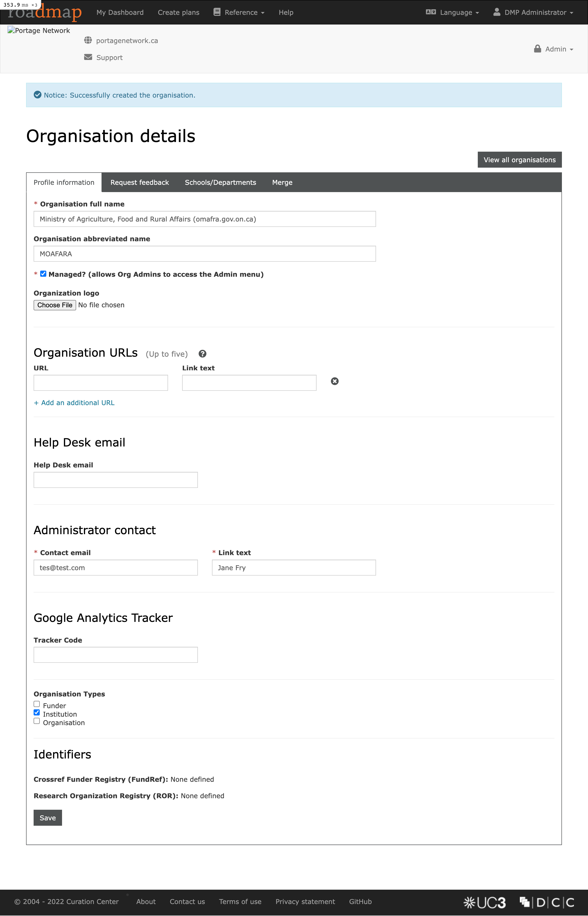The height and width of the screenshot is (916, 588).
Task: Open the Admin dropdown menu
Action: pos(557,49)
